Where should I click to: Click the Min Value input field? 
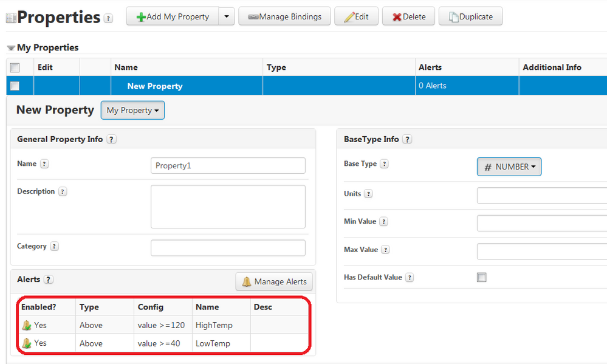pos(542,224)
